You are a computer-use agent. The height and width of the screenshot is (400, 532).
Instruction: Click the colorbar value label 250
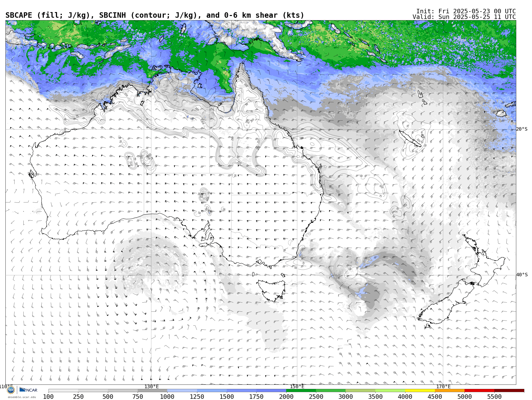(78, 397)
